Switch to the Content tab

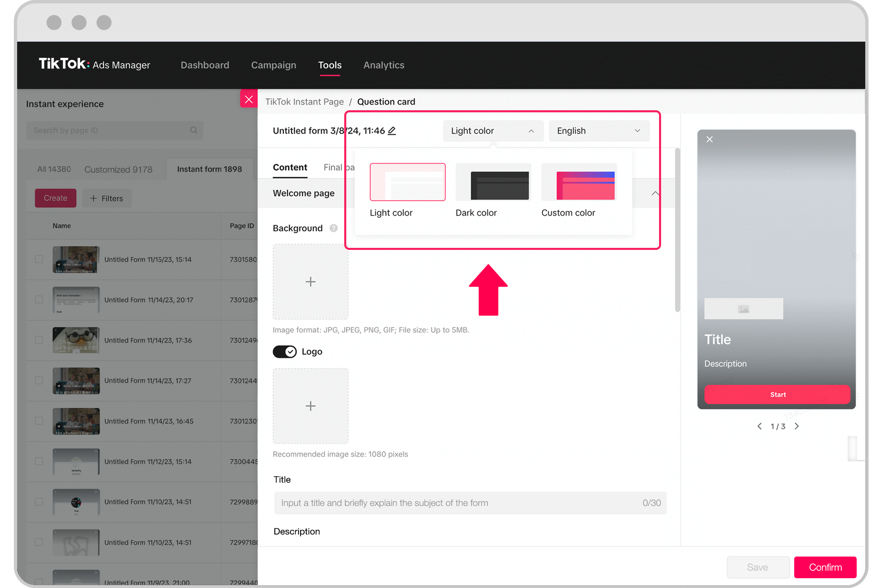pos(290,167)
